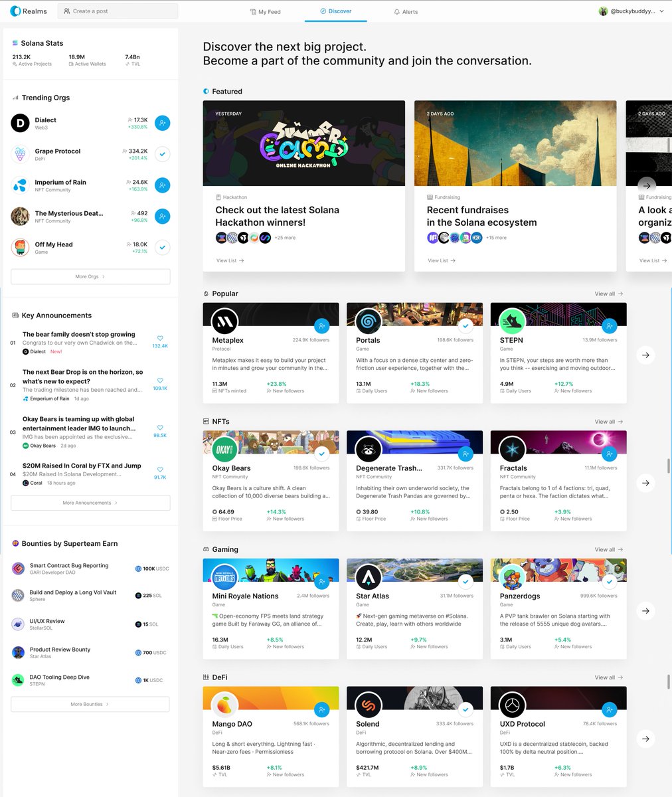Open Okay Bears logo
Viewport: 672px width, 797px height.
tap(224, 450)
